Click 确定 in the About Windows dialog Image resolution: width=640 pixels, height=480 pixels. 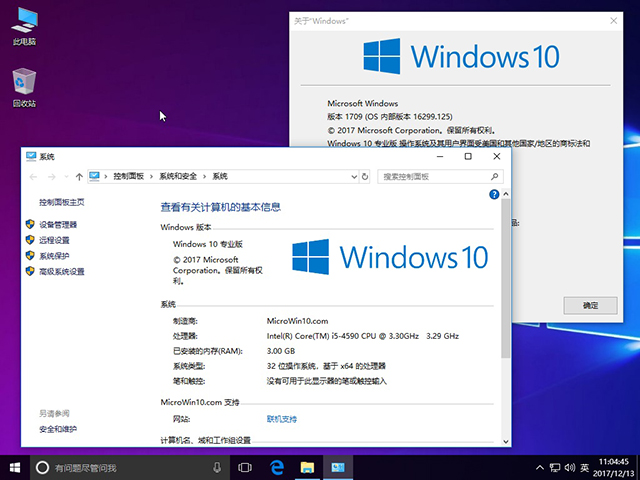click(590, 305)
